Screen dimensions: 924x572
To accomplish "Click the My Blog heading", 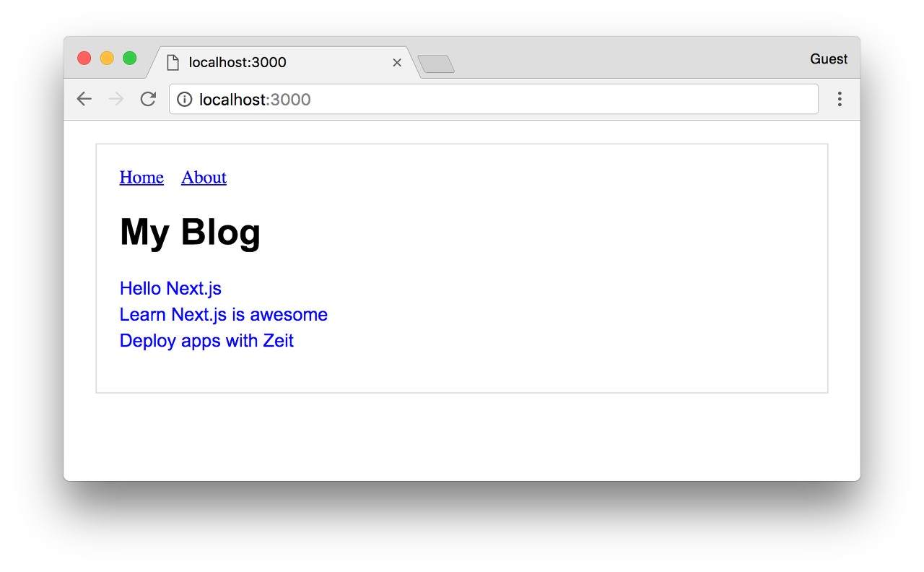I will pos(190,233).
